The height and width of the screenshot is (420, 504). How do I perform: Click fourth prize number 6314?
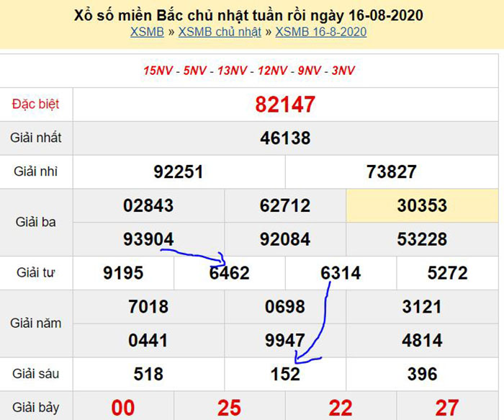[341, 274]
